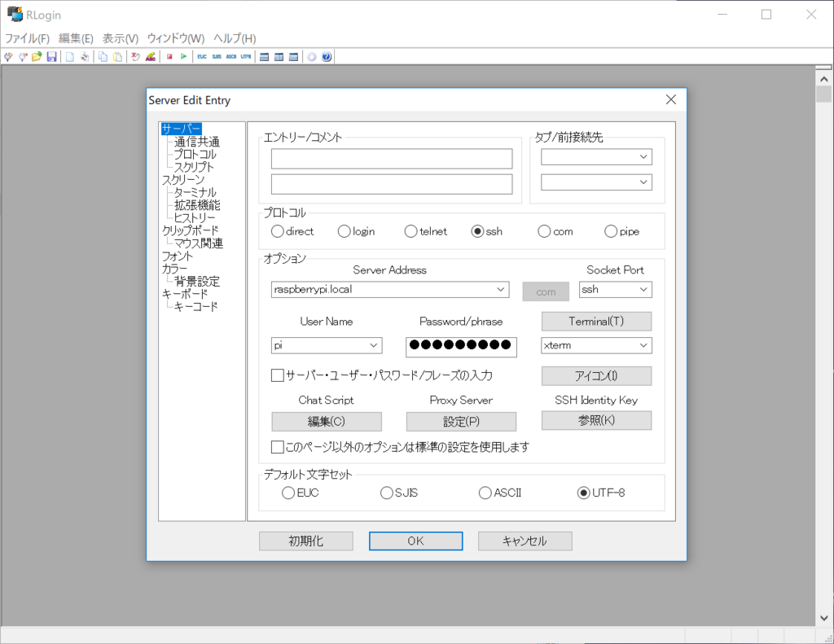Click the copy toolbar icon
Viewport: 834px width, 644px height.
click(103, 57)
